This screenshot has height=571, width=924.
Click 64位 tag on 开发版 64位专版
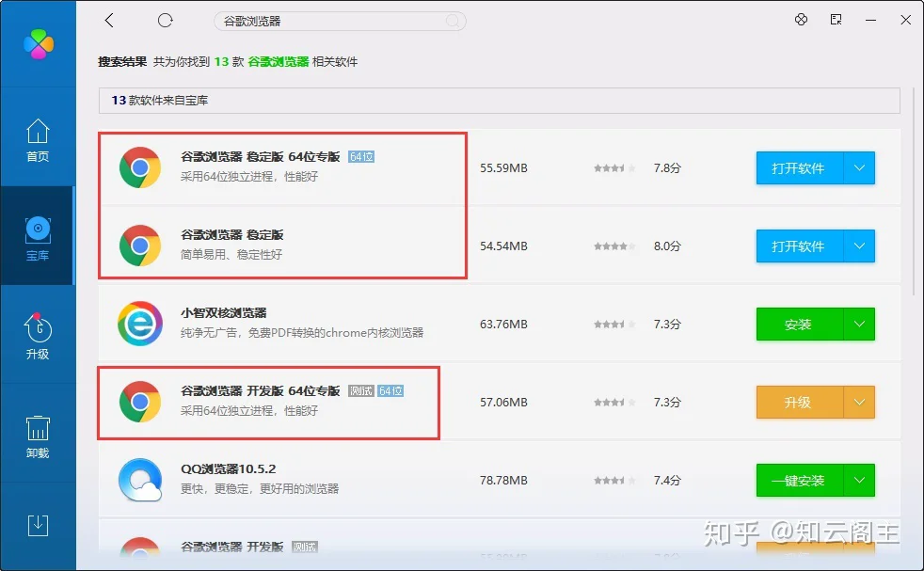pyautogui.click(x=390, y=390)
